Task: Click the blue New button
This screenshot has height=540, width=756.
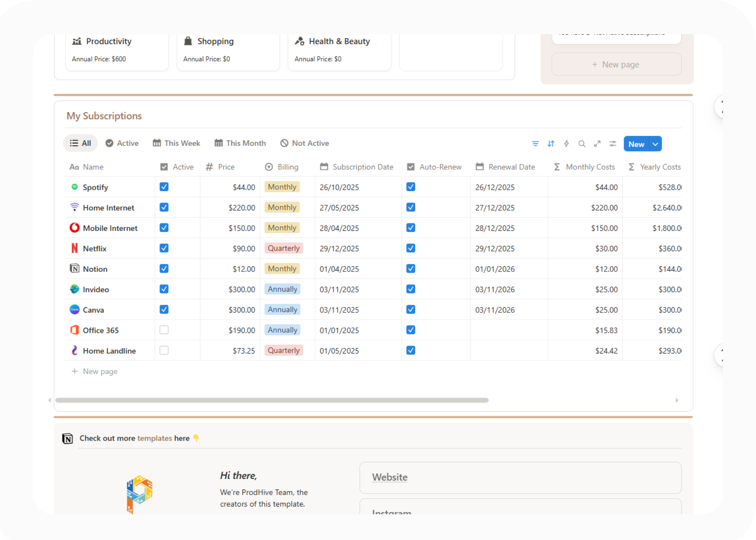Action: [636, 144]
